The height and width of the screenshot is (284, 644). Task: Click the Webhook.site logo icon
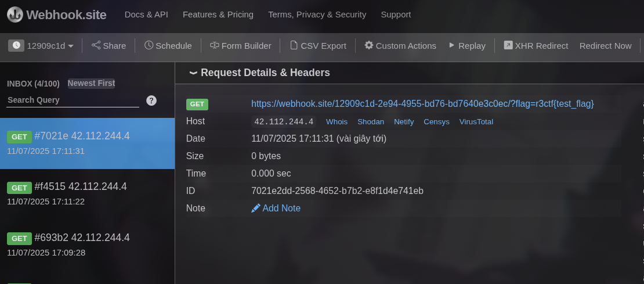[15, 15]
